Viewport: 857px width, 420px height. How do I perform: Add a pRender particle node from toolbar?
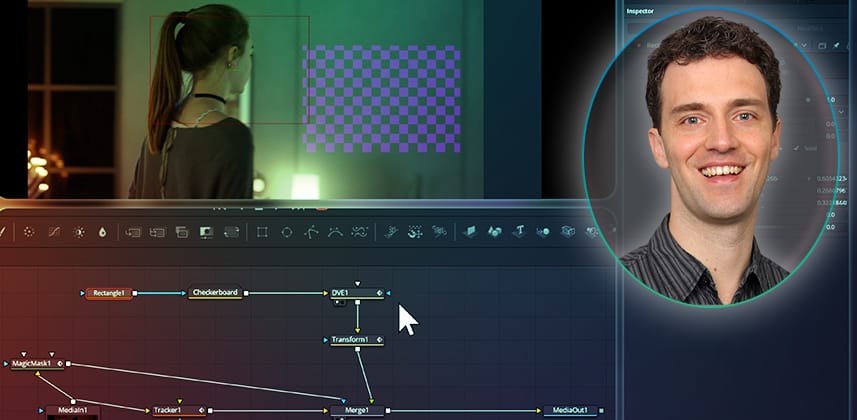[439, 232]
